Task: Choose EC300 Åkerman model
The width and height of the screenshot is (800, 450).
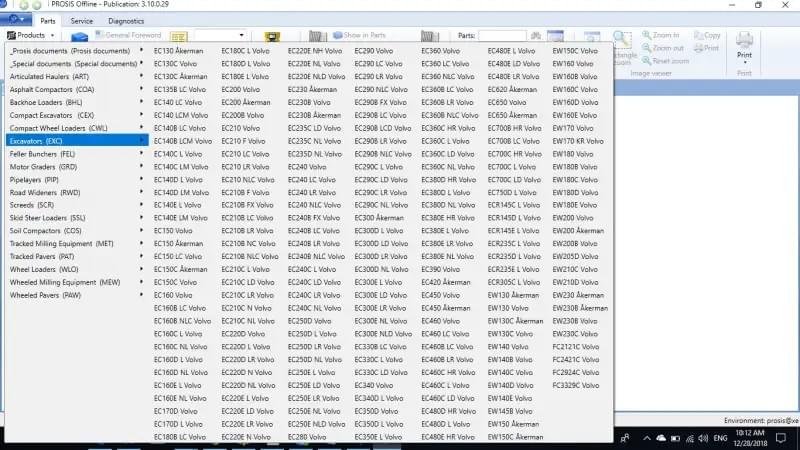Action: [x=379, y=218]
